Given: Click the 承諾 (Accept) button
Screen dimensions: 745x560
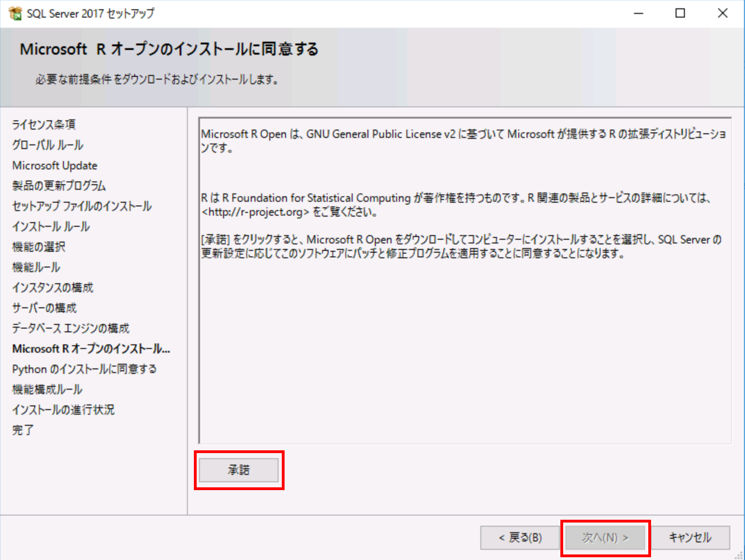Looking at the screenshot, I should pyautogui.click(x=239, y=470).
